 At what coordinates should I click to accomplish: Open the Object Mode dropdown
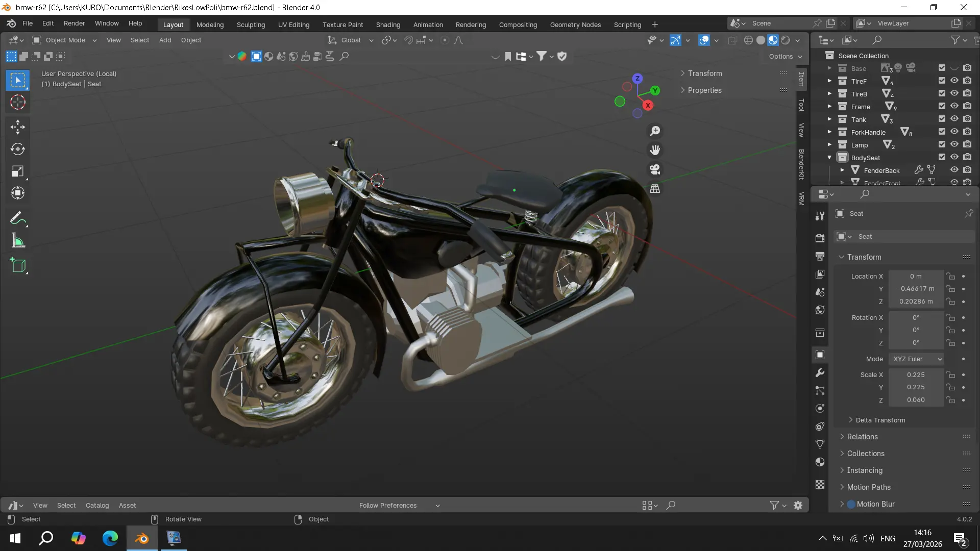click(x=64, y=40)
